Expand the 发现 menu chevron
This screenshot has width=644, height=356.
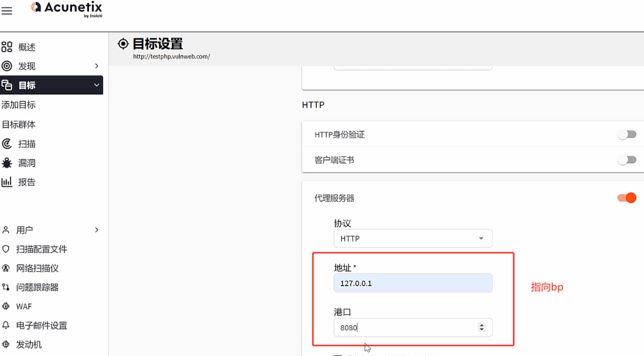(97, 66)
